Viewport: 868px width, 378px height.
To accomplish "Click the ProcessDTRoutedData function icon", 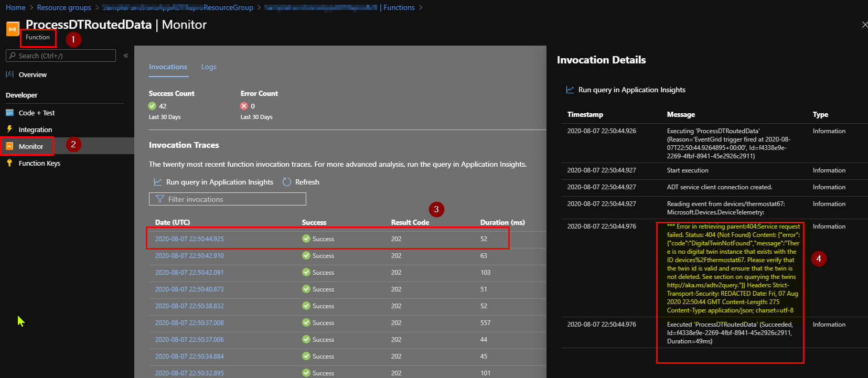I will point(13,29).
